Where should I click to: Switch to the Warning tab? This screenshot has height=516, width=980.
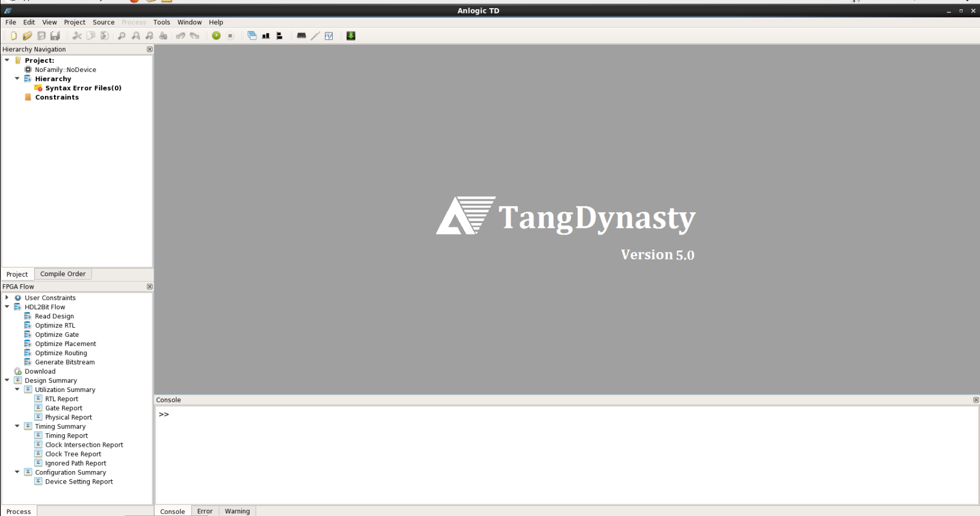237,511
